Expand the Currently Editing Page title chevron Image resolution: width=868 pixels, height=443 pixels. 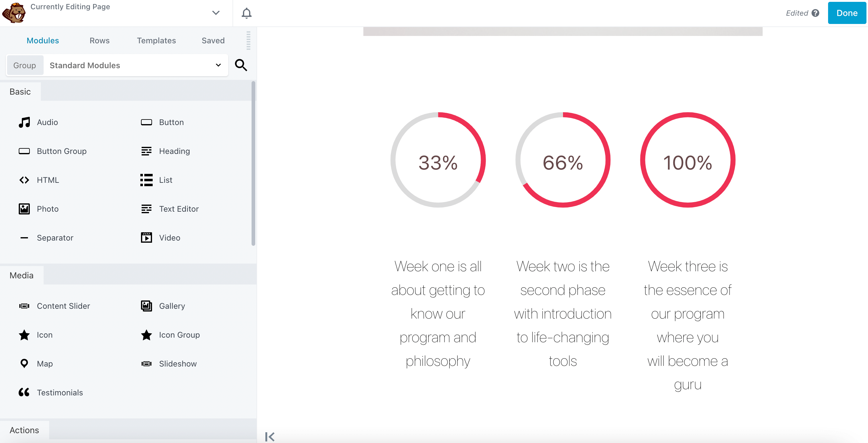click(216, 13)
